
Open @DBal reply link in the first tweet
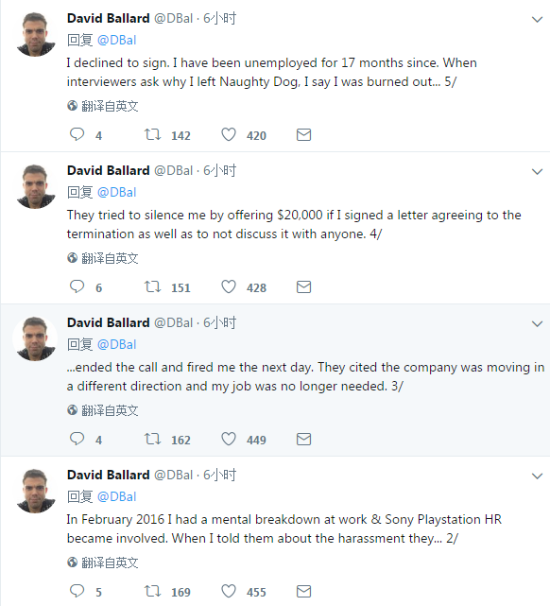click(x=117, y=40)
